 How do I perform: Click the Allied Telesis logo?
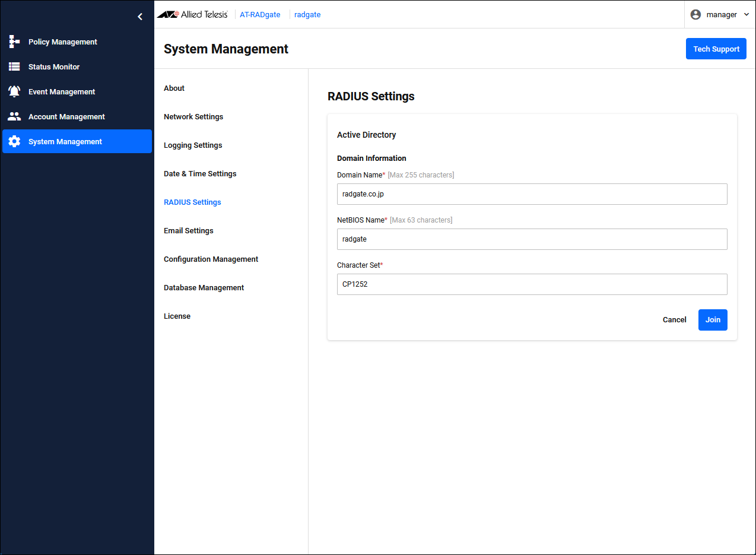pyautogui.click(x=192, y=15)
